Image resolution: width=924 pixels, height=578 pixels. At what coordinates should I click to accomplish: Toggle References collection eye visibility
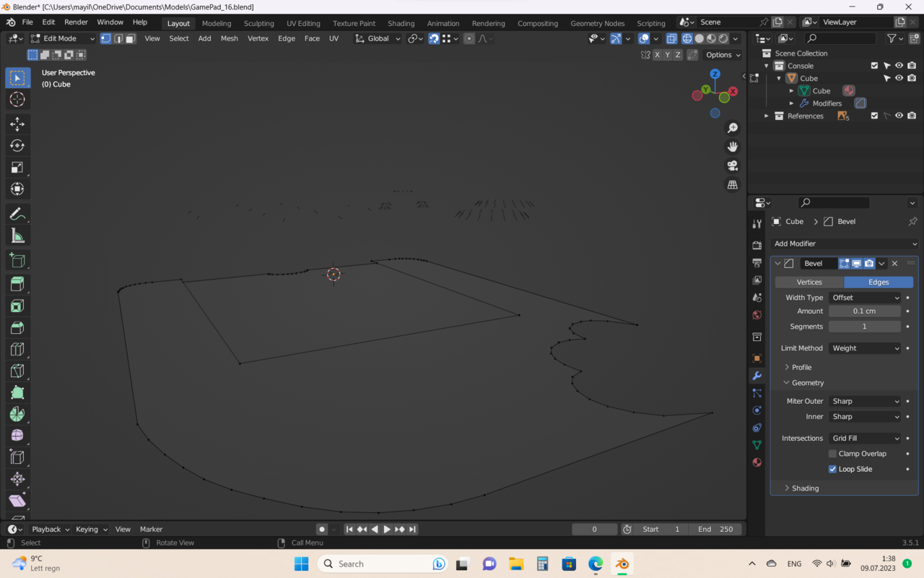pyautogui.click(x=899, y=116)
